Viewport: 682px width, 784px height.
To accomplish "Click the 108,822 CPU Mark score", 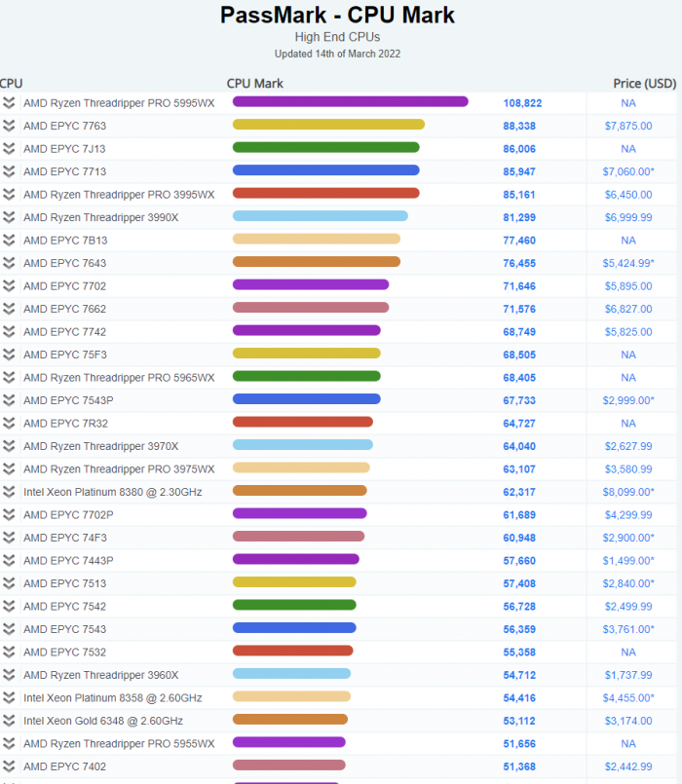I will click(522, 102).
